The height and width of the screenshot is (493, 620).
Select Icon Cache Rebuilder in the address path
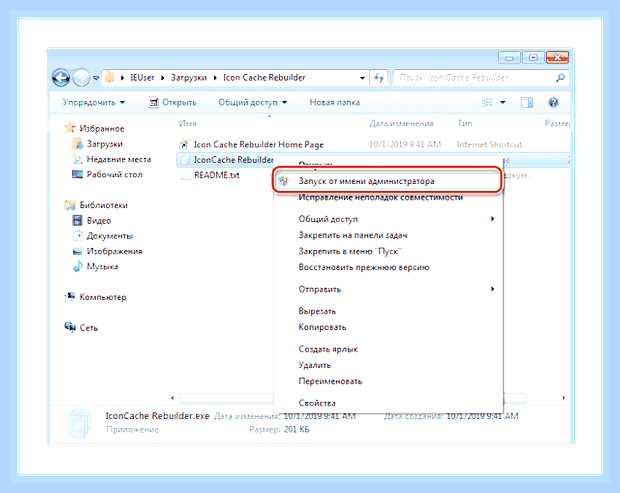tap(264, 77)
